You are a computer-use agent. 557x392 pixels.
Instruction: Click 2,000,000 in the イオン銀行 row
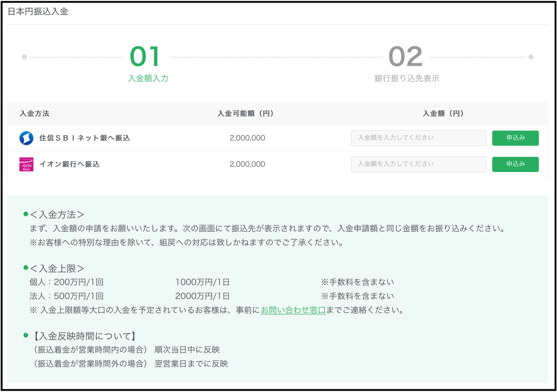pyautogui.click(x=247, y=164)
